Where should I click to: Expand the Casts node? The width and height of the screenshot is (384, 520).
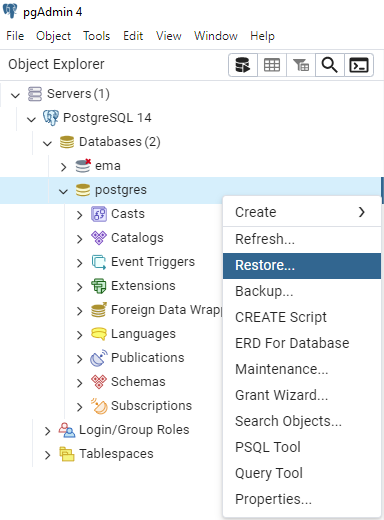79,215
